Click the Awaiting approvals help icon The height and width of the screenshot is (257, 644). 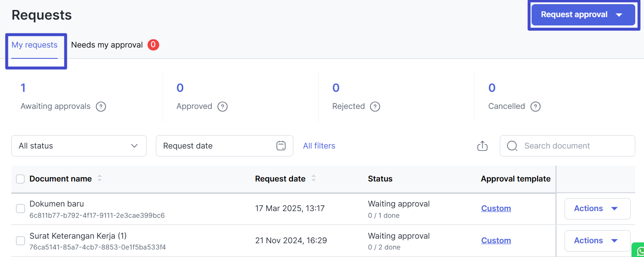(101, 106)
